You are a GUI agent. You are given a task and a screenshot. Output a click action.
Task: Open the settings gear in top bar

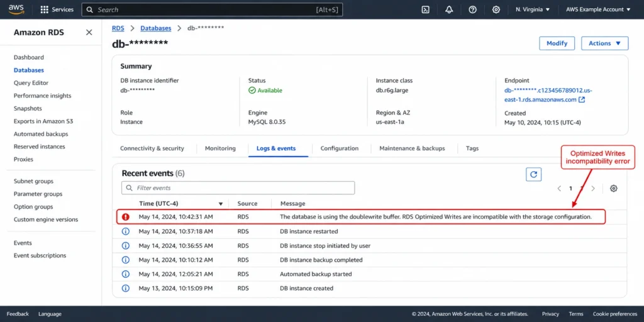pos(496,9)
